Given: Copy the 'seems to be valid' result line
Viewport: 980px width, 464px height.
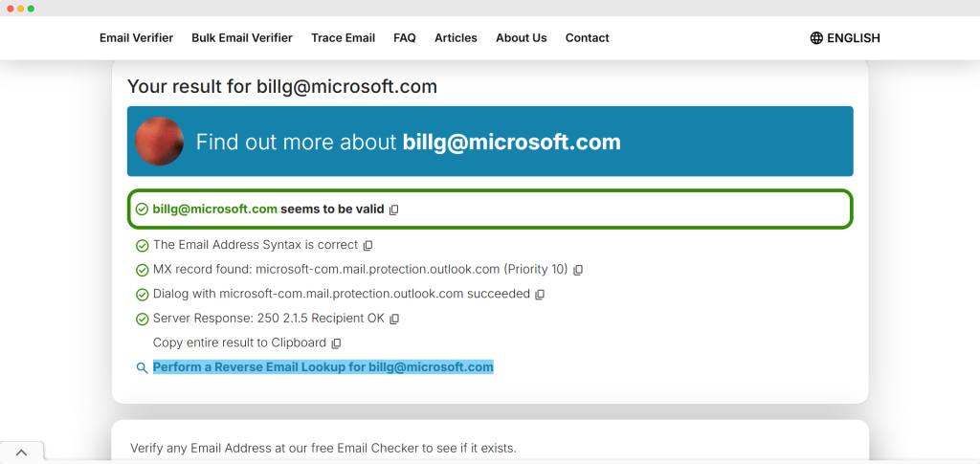Looking at the screenshot, I should click(x=394, y=210).
